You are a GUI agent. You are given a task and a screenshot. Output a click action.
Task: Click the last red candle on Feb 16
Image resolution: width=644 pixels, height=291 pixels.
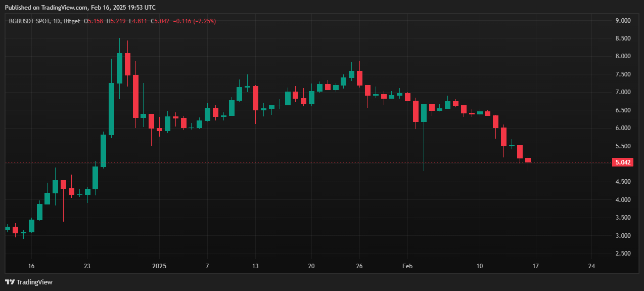[528, 160]
